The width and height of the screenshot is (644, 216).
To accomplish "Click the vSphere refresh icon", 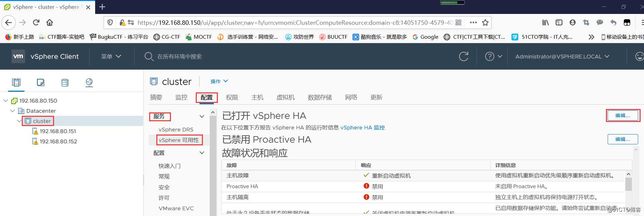I will [464, 56].
